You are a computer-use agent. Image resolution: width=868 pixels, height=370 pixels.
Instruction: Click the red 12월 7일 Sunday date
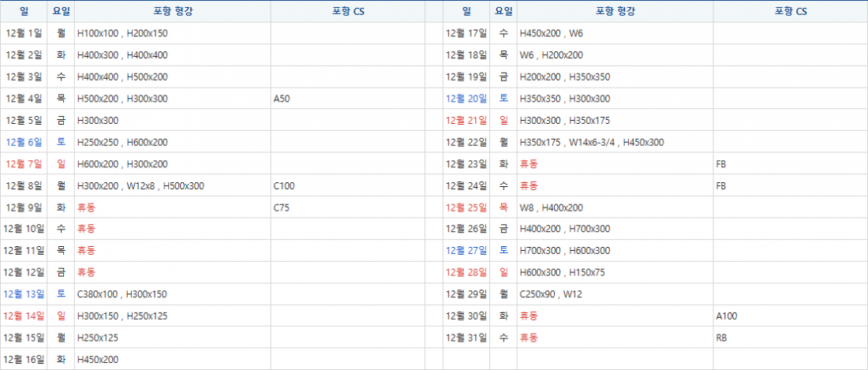click(24, 164)
